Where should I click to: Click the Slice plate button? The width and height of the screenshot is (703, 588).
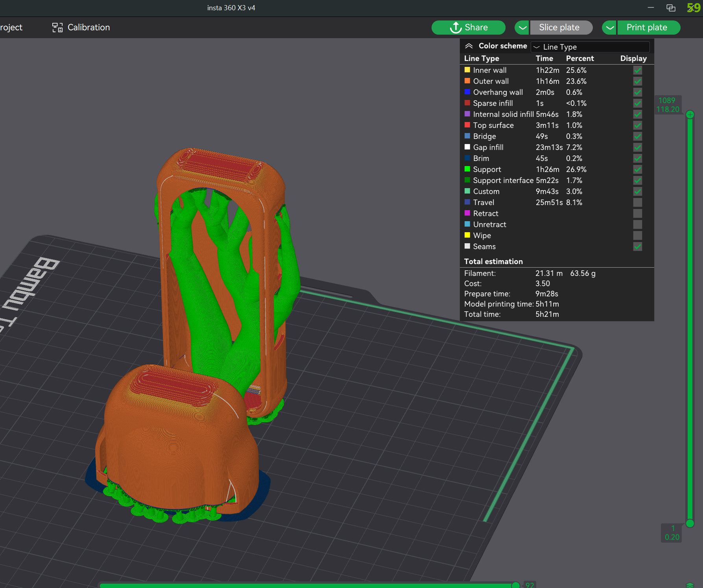(561, 28)
